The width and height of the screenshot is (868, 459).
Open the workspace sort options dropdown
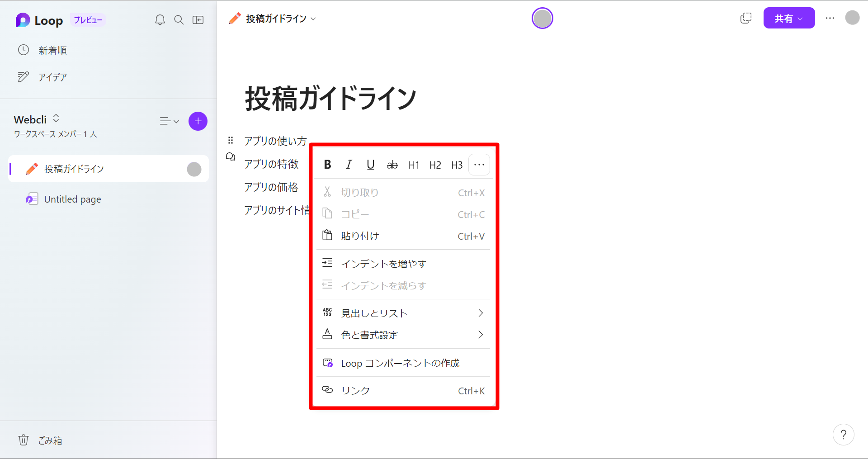click(170, 121)
